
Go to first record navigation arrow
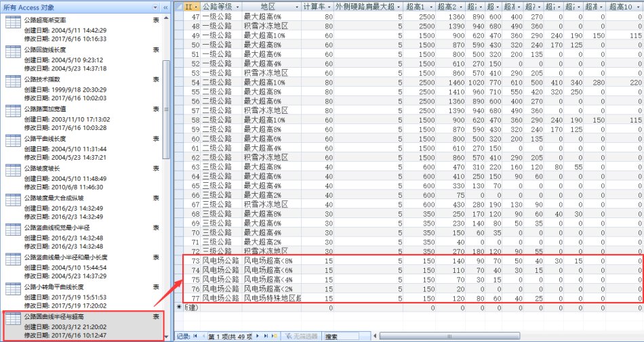[196, 336]
